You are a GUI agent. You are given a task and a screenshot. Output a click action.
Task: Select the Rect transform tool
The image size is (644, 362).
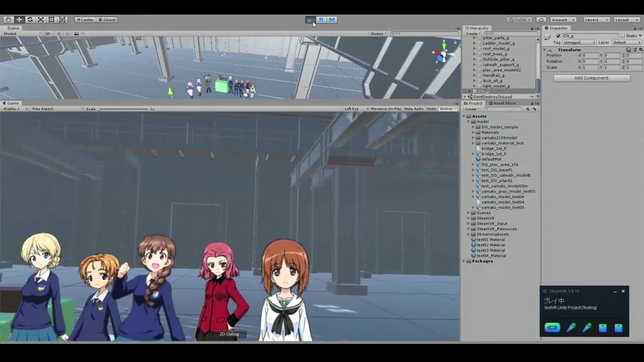pos(52,19)
